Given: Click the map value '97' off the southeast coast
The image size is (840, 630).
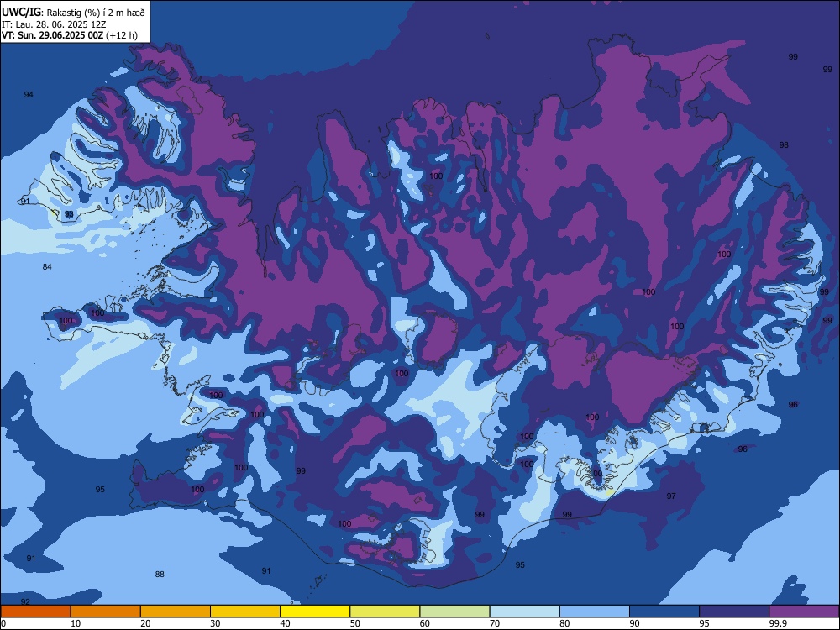Looking at the screenshot, I should click(x=671, y=496).
